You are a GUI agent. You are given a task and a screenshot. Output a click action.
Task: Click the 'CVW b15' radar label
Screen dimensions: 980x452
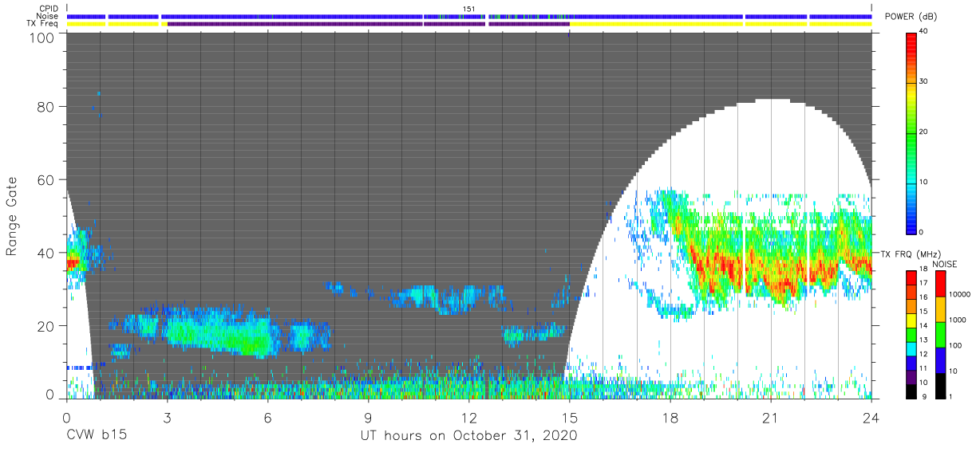click(x=97, y=436)
